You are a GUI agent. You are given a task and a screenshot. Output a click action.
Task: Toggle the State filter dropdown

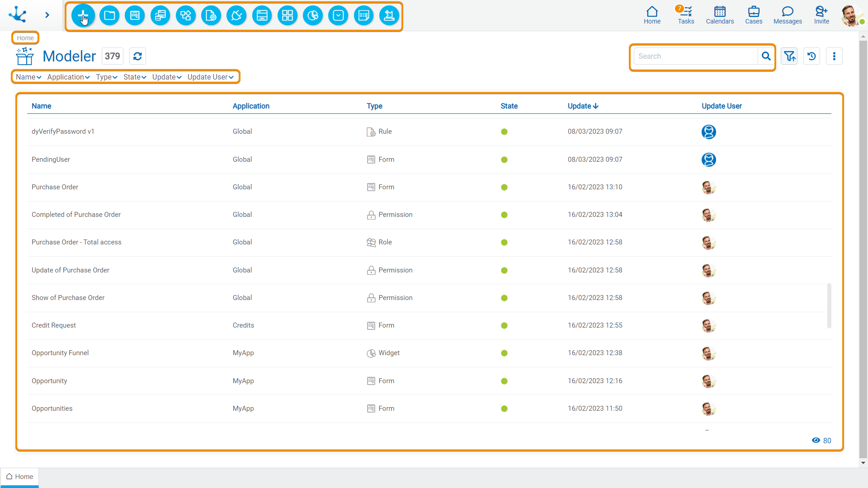pyautogui.click(x=134, y=77)
